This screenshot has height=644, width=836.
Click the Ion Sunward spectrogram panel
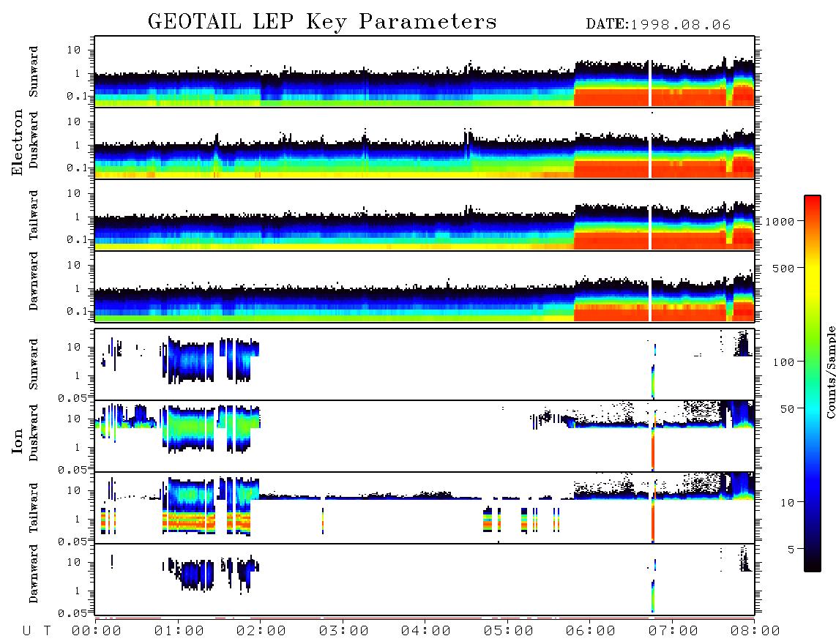tap(425, 364)
